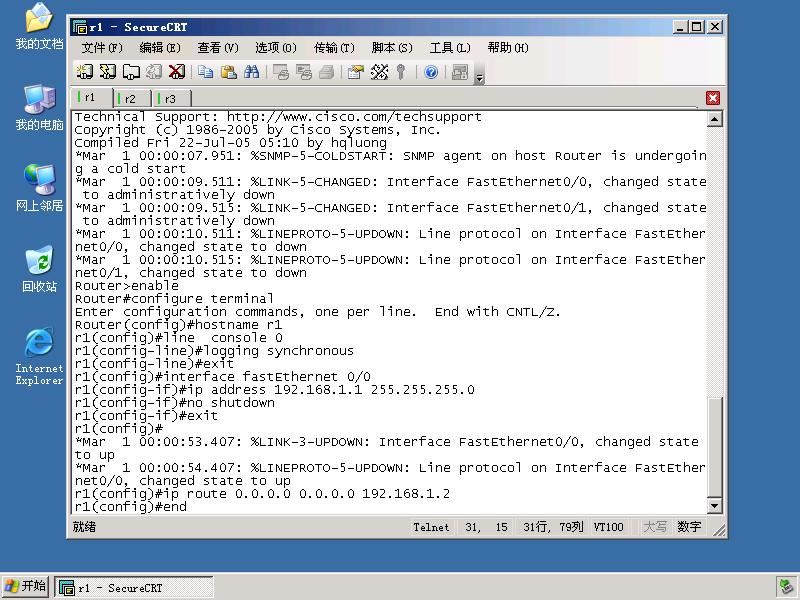This screenshot has height=600, width=800.
Task: Click the Paste clipboard icon
Action: click(229, 72)
